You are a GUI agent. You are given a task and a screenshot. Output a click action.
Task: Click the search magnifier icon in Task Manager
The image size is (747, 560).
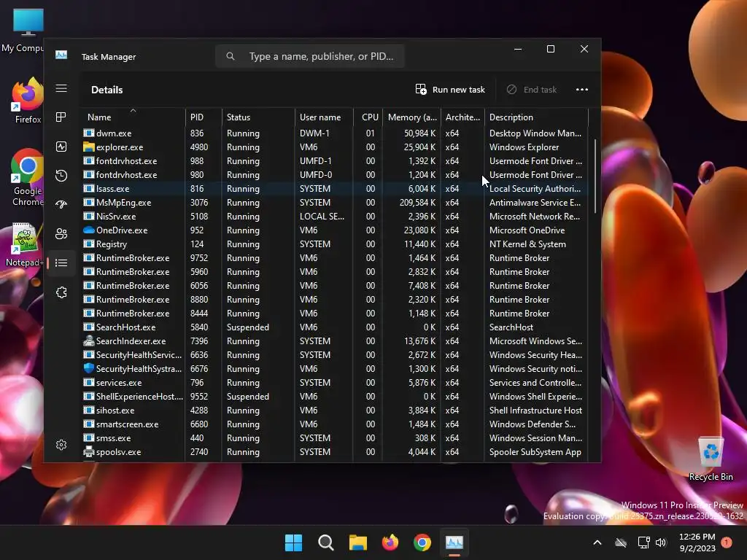(x=230, y=56)
